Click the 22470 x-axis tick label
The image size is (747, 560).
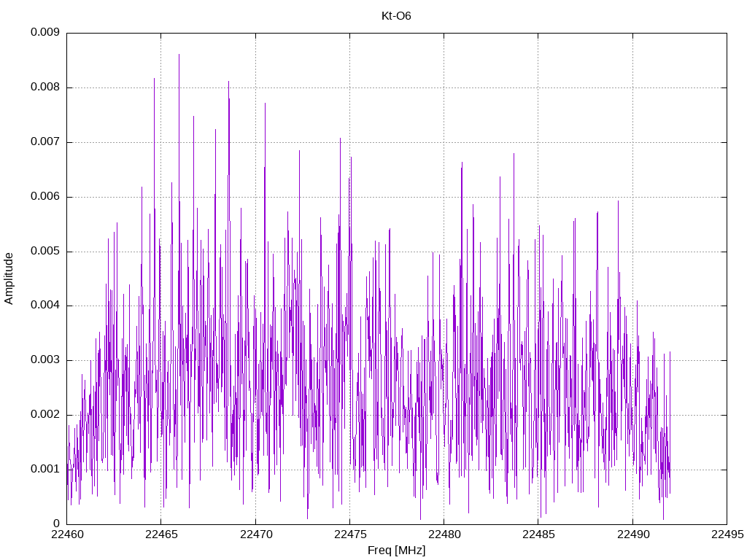[x=256, y=534]
